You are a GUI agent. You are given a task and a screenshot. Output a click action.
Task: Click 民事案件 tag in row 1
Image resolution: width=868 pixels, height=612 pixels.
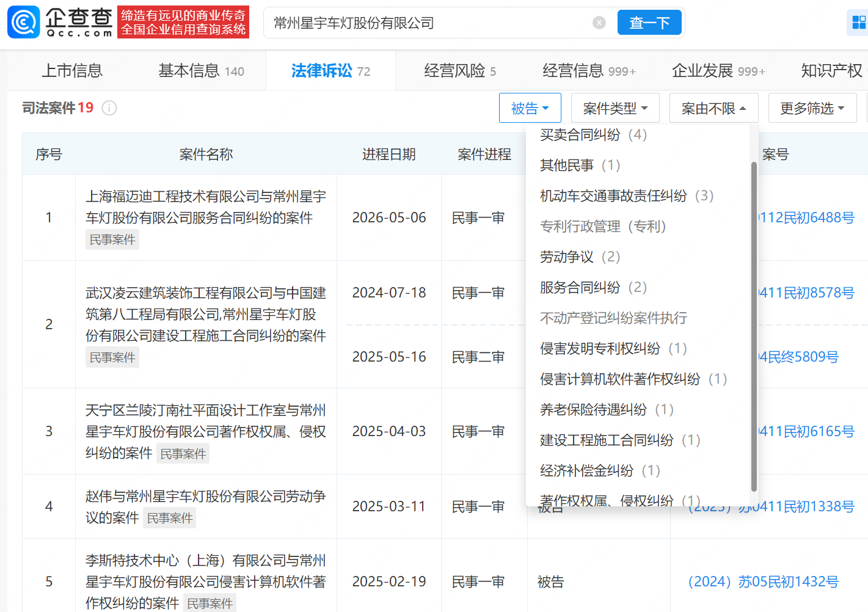[x=112, y=239]
